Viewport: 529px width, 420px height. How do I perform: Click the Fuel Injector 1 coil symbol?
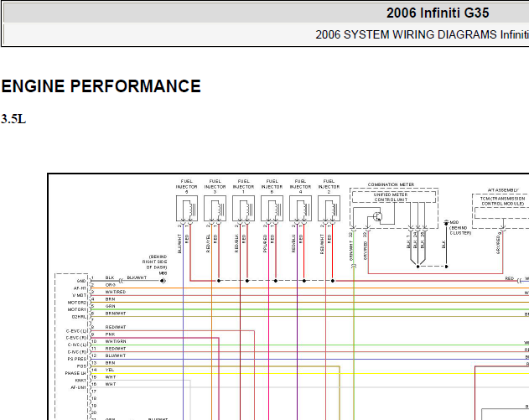click(243, 209)
